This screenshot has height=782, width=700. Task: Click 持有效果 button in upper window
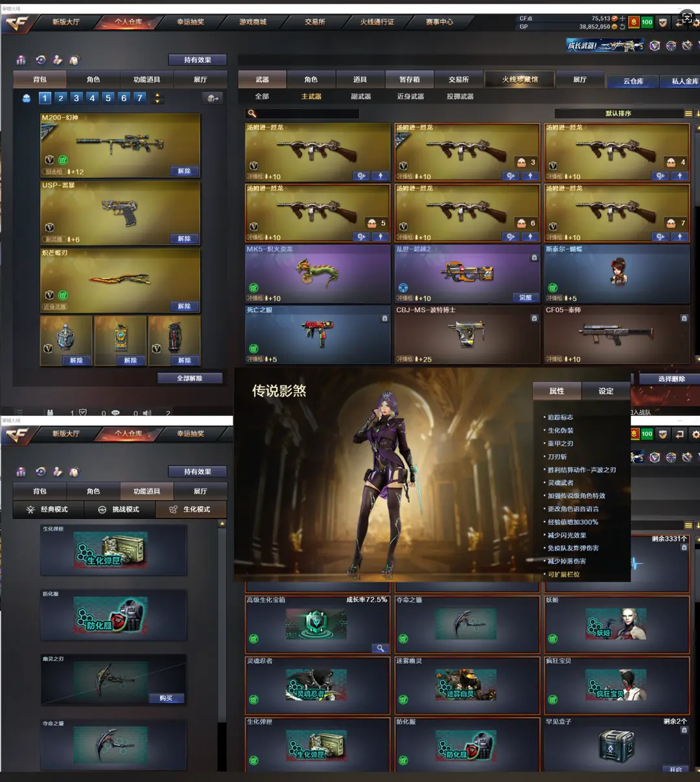point(197,60)
